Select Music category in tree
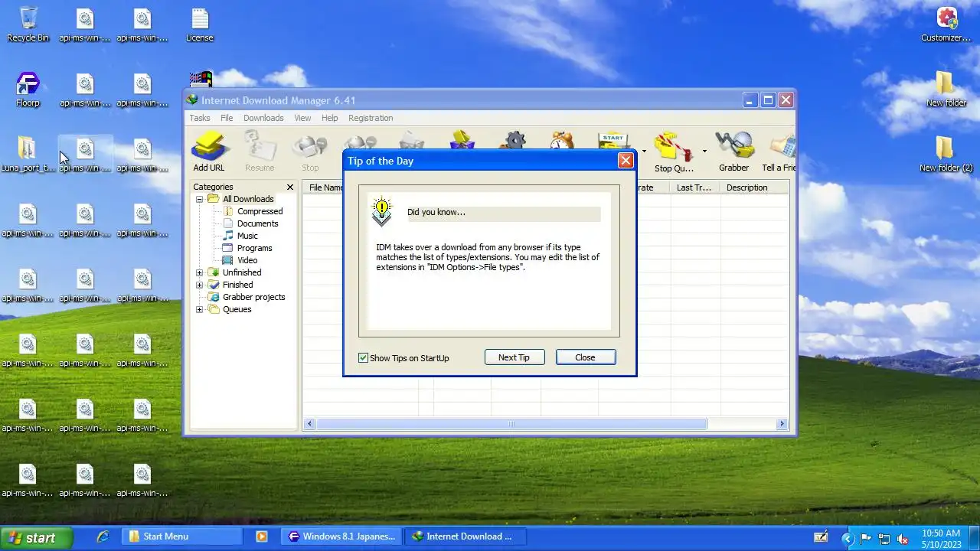This screenshot has width=980, height=551. point(247,236)
